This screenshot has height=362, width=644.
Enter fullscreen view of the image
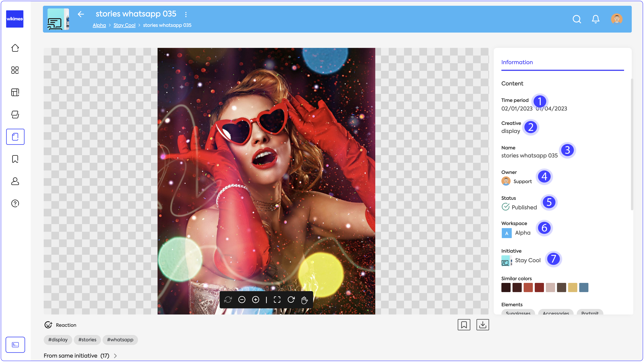pos(277,300)
